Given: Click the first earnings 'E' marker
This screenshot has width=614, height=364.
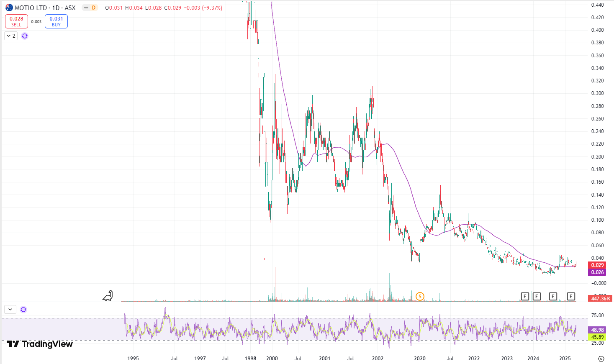Looking at the screenshot, I should tap(525, 297).
